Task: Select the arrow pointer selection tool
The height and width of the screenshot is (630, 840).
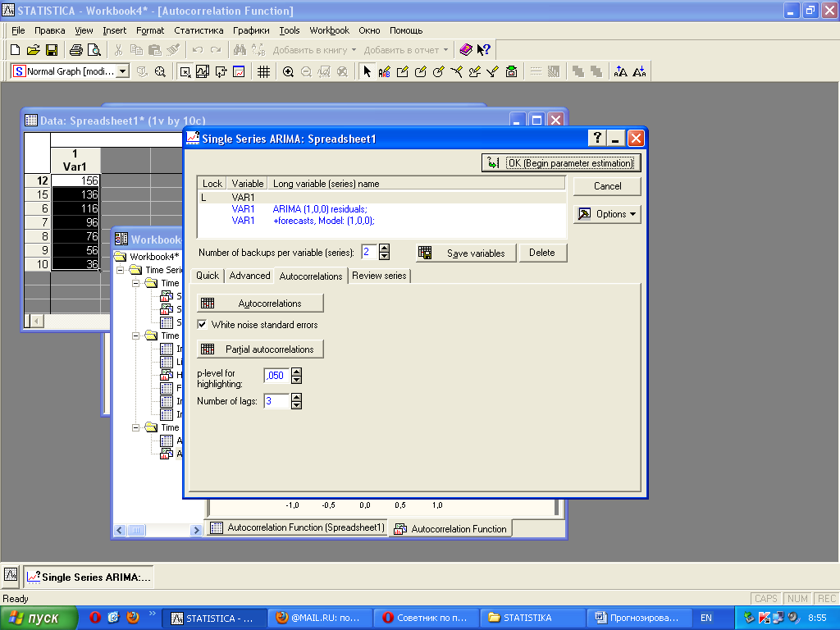Action: click(367, 72)
